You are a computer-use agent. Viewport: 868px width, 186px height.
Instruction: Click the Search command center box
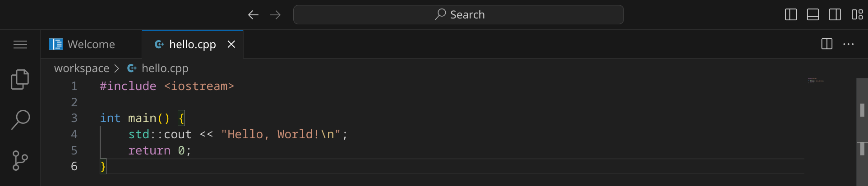(x=458, y=15)
